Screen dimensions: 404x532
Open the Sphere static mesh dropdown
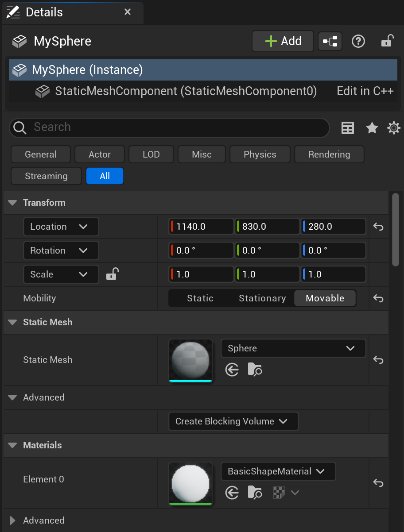[x=293, y=348]
